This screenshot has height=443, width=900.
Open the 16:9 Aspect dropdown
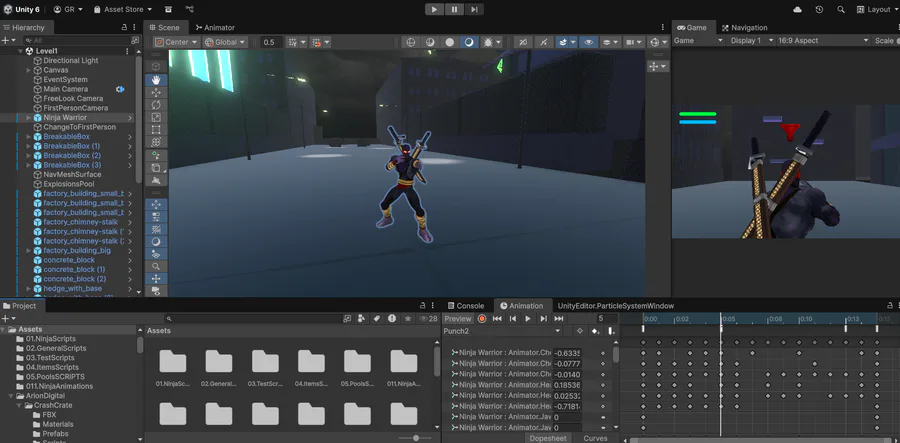(x=823, y=41)
